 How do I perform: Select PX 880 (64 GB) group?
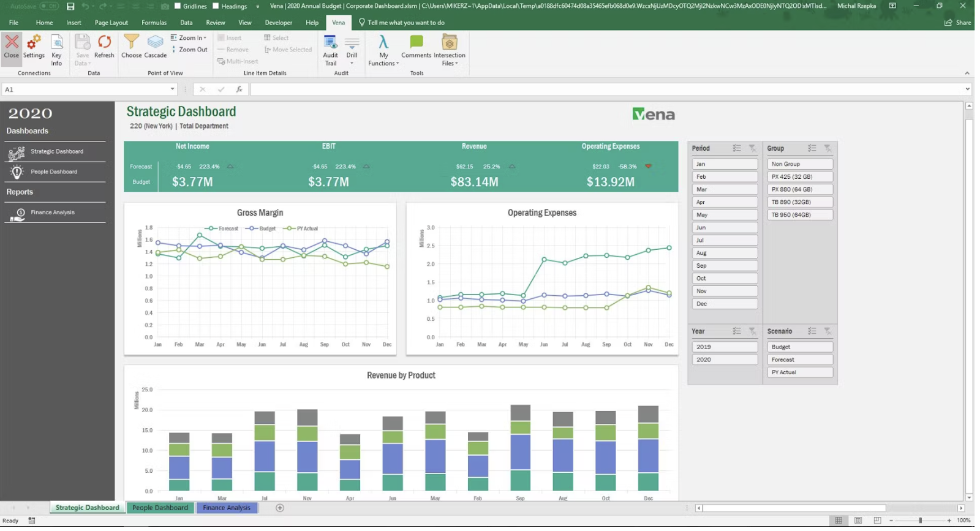pos(800,189)
